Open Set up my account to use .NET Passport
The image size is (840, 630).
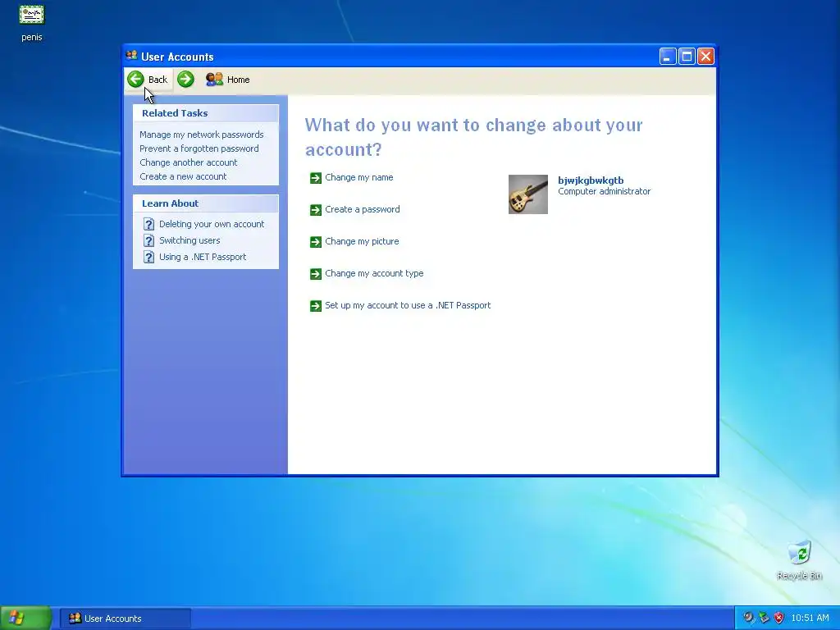408,305
